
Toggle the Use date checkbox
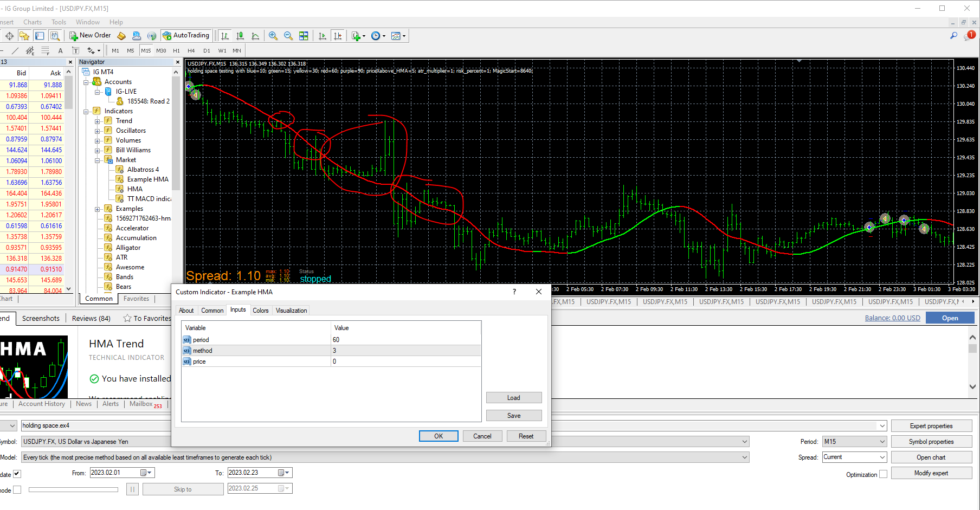(17, 474)
